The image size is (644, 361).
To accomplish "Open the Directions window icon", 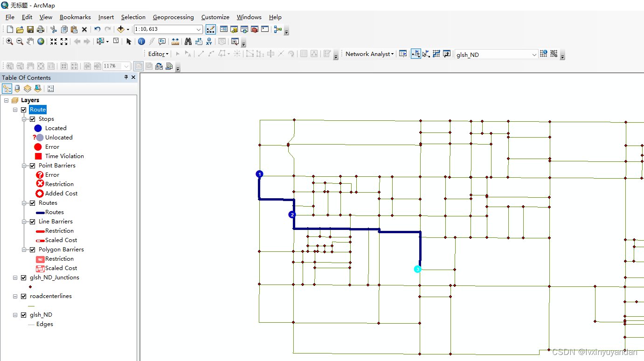I will tap(446, 54).
